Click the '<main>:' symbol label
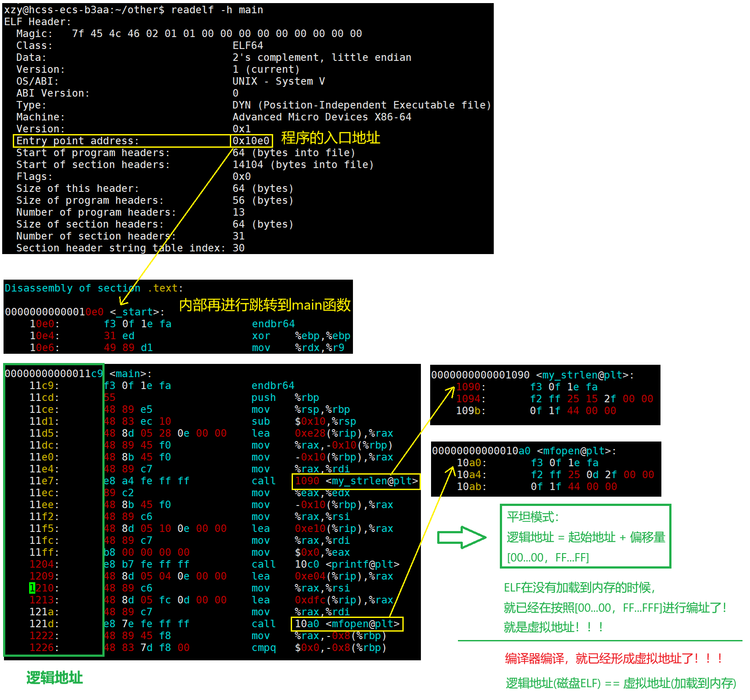Image resolution: width=750 pixels, height=700 pixels. coord(131,374)
